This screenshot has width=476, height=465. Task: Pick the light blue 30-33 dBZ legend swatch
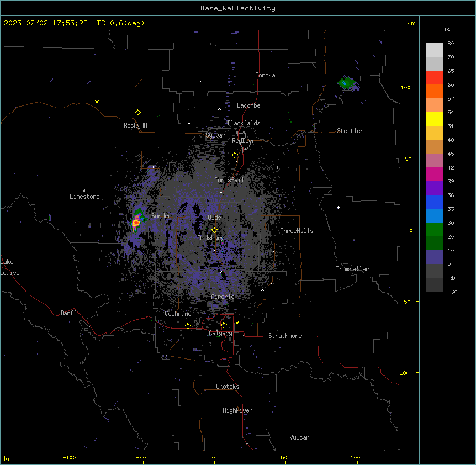pos(434,216)
